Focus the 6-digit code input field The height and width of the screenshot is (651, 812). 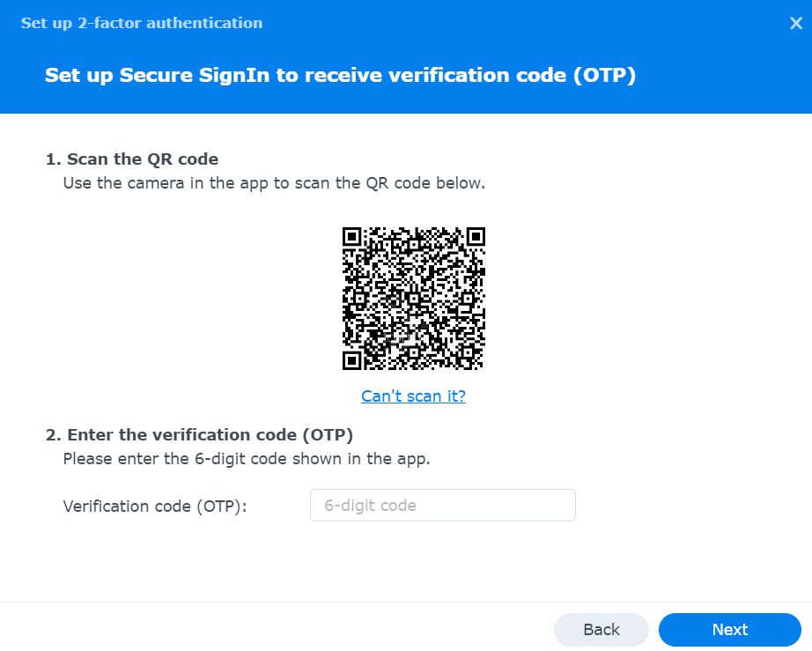pyautogui.click(x=442, y=506)
